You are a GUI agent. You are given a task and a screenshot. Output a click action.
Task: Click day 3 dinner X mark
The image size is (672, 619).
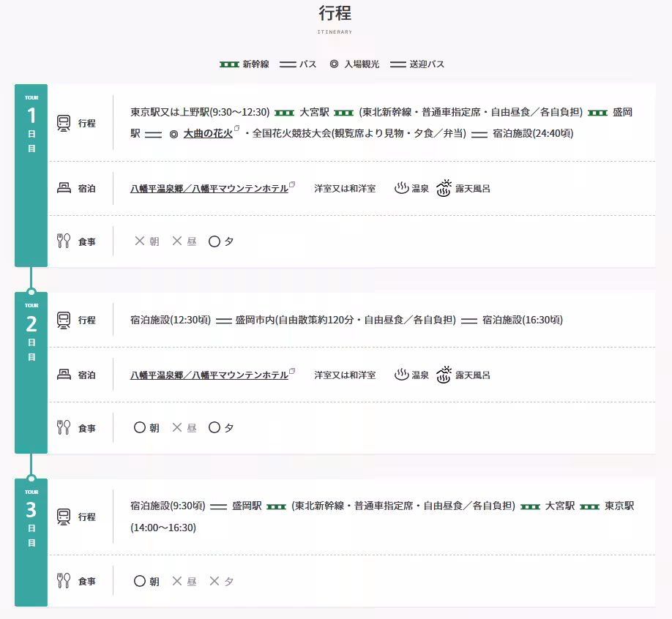[x=214, y=581]
